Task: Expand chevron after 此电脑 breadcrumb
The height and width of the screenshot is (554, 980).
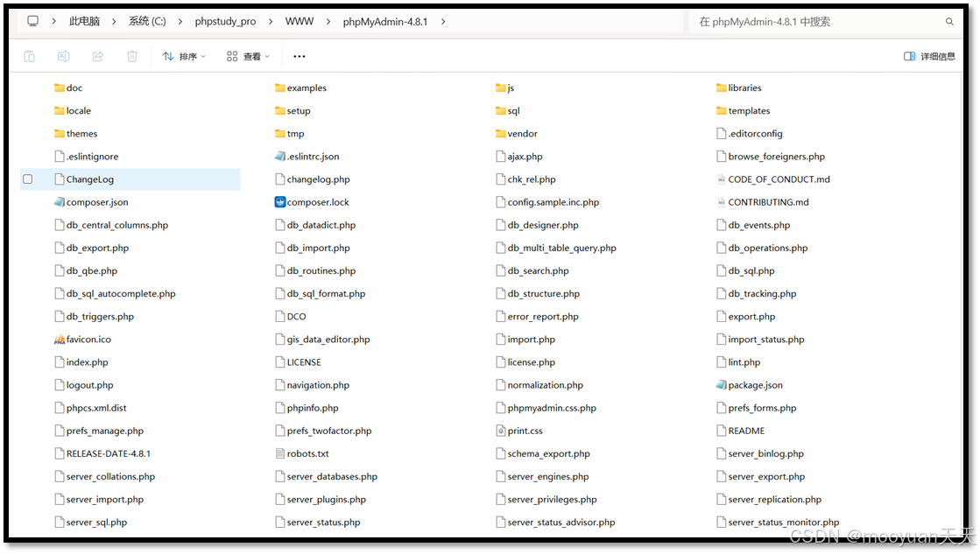Action: [114, 21]
